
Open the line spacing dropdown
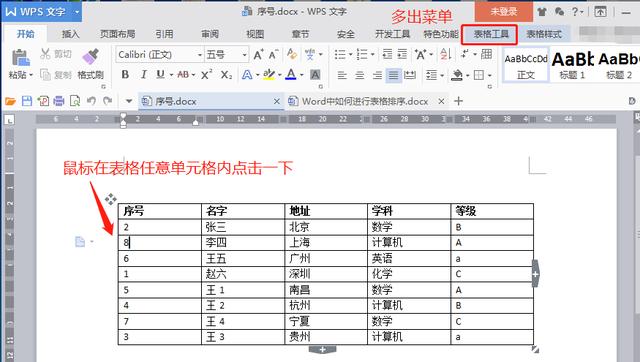(x=442, y=76)
